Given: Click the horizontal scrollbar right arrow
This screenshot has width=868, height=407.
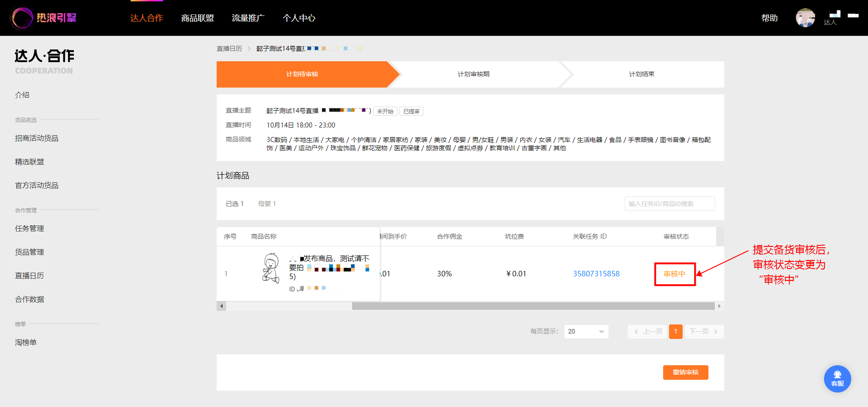Looking at the screenshot, I should [x=719, y=306].
